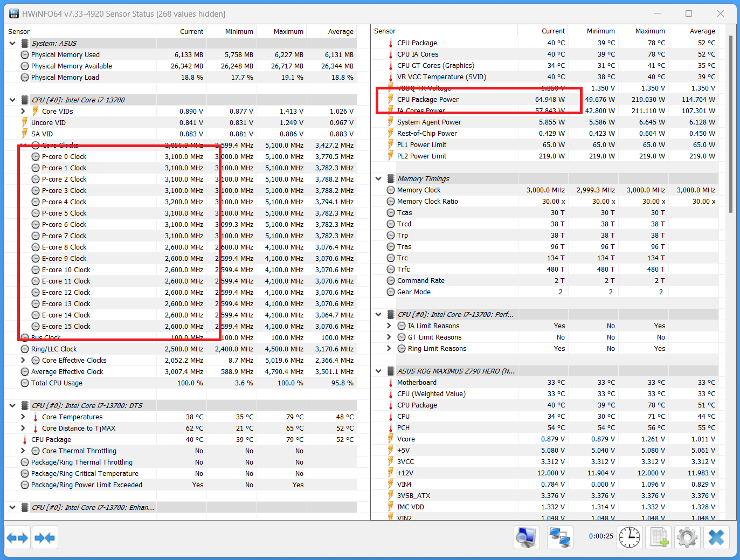
Task: Click the circle icon beside Command Rate
Action: coord(391,280)
